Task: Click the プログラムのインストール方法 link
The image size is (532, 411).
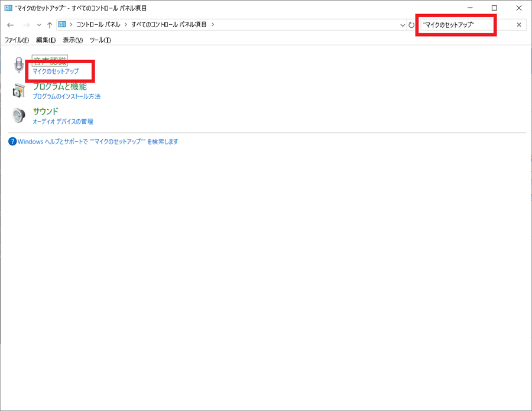Action: coord(66,96)
